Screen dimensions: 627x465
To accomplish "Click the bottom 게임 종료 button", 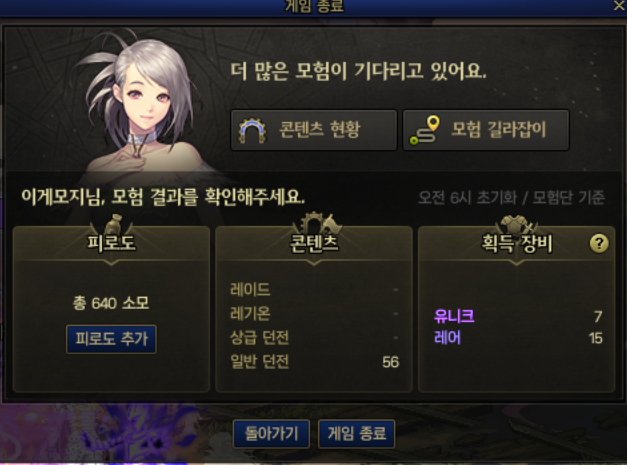I will point(356,433).
